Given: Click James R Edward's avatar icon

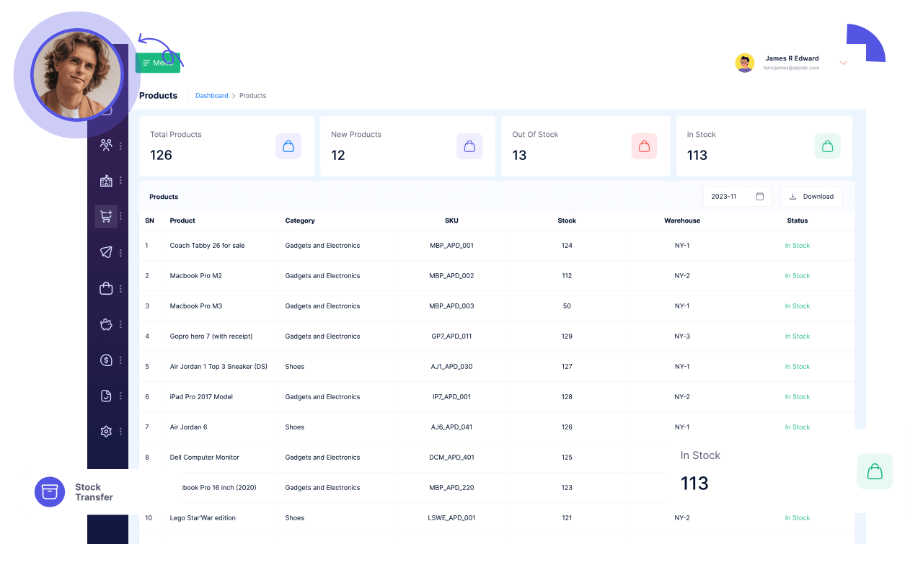Looking at the screenshot, I should (745, 63).
